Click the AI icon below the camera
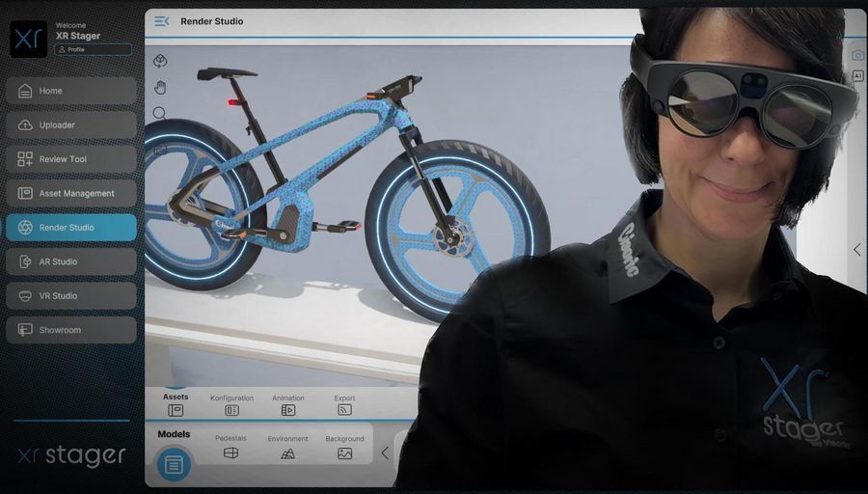This screenshot has width=868, height=494. tap(857, 76)
